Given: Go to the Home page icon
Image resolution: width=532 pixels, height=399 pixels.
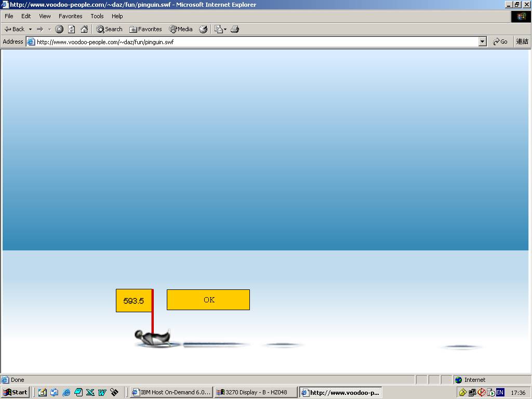Looking at the screenshot, I should pyautogui.click(x=84, y=29).
